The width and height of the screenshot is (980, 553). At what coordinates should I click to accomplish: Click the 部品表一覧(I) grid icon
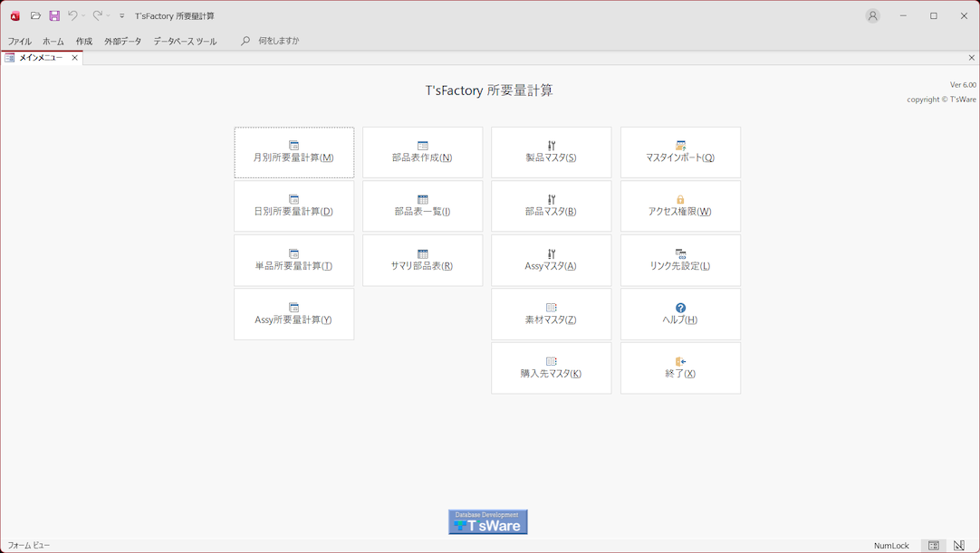423,199
